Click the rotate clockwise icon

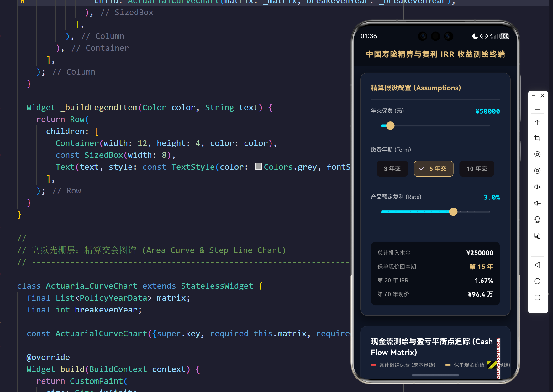click(x=537, y=171)
